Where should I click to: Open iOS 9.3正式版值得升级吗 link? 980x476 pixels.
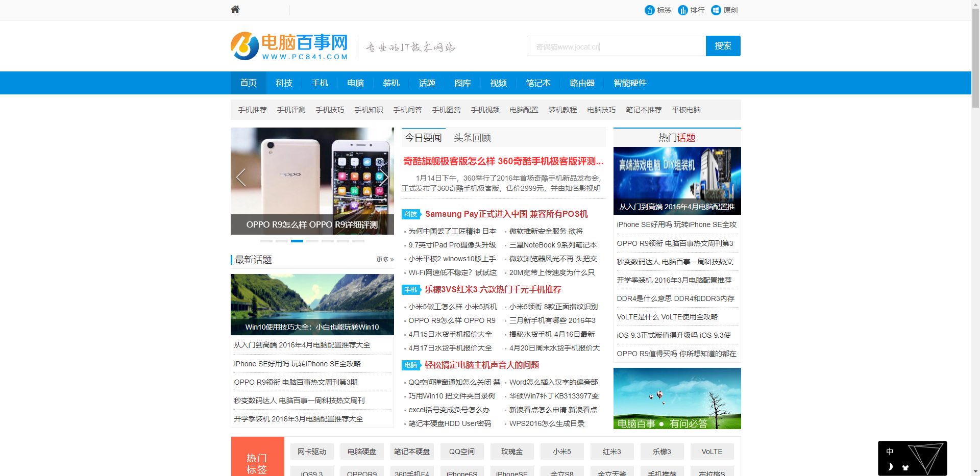[x=674, y=335]
